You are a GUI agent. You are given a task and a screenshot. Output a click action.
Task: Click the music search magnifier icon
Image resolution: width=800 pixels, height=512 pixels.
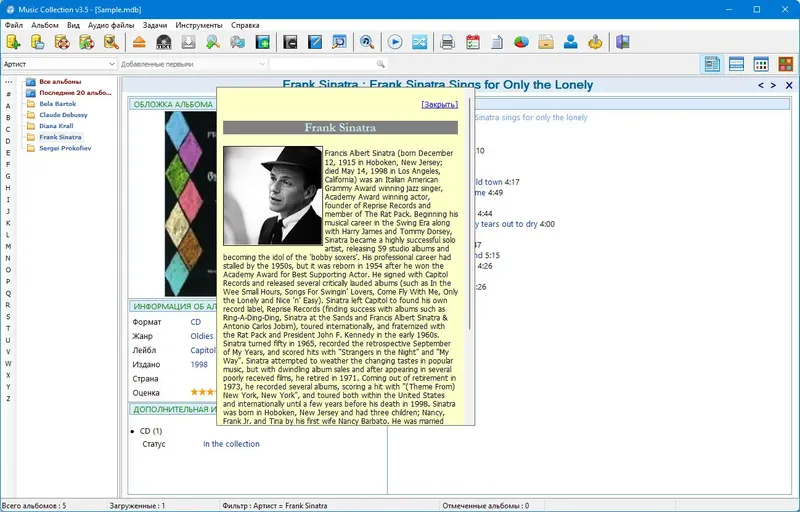pyautogui.click(x=367, y=42)
